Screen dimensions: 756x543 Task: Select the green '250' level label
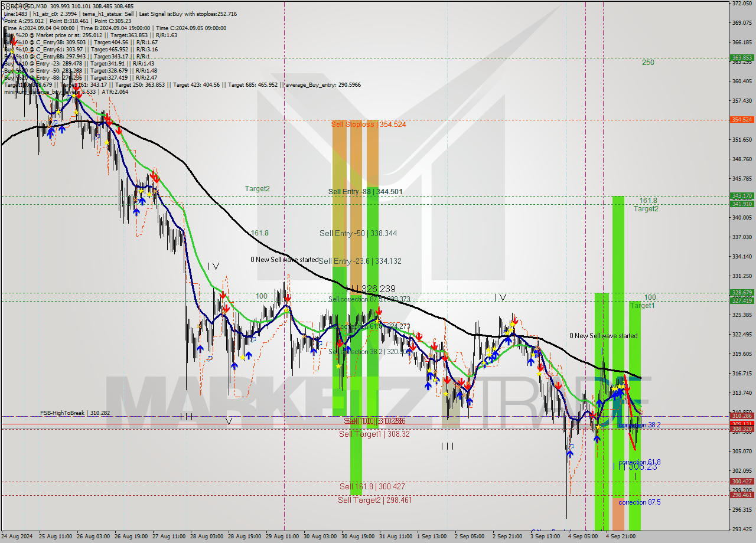[648, 62]
